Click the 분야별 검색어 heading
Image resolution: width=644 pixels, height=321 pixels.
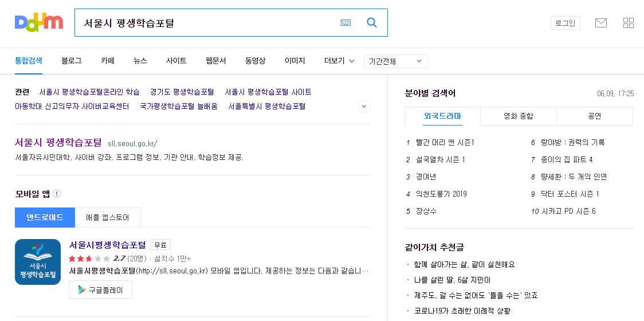tap(430, 93)
